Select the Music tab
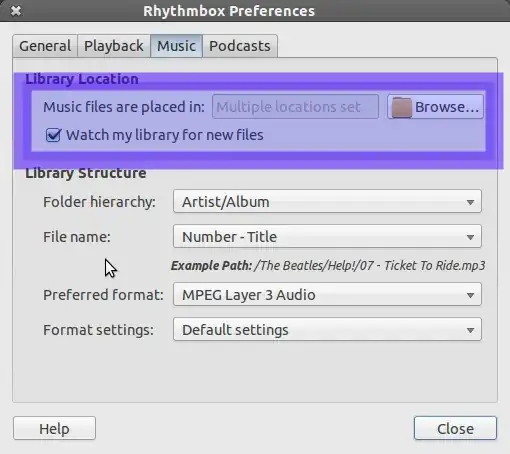 click(x=176, y=46)
